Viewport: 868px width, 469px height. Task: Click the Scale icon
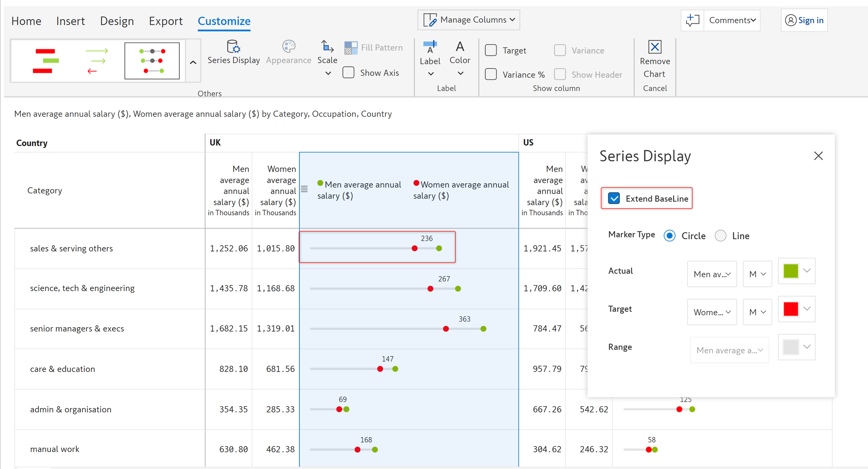[327, 47]
